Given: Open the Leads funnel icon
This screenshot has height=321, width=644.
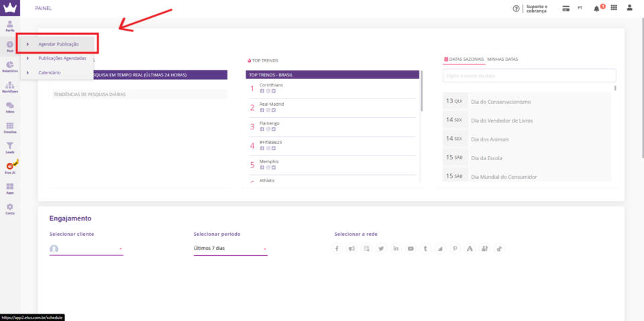Looking at the screenshot, I should [x=10, y=147].
